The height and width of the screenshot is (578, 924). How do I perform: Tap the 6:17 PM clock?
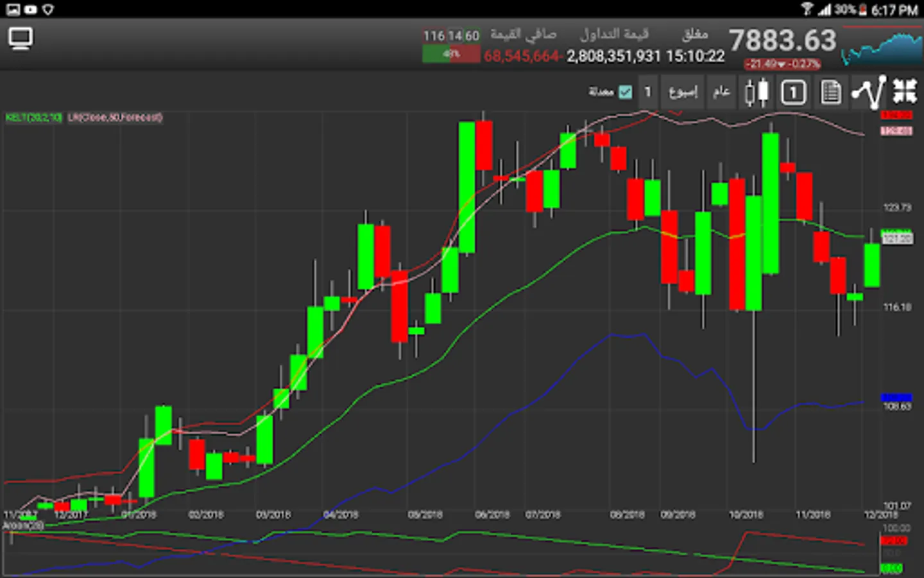tap(894, 10)
